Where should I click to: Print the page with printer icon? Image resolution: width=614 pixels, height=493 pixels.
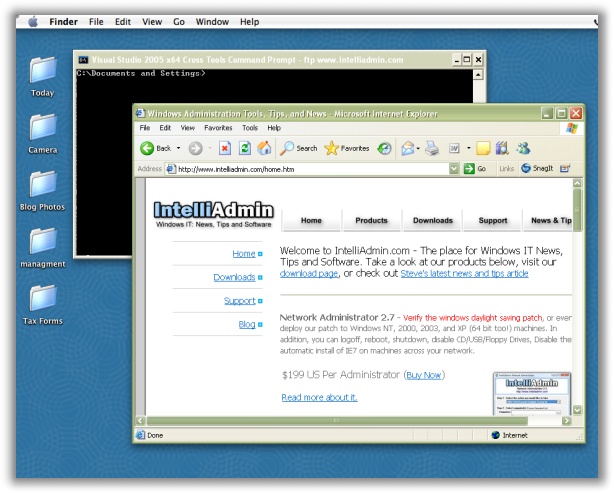point(432,148)
